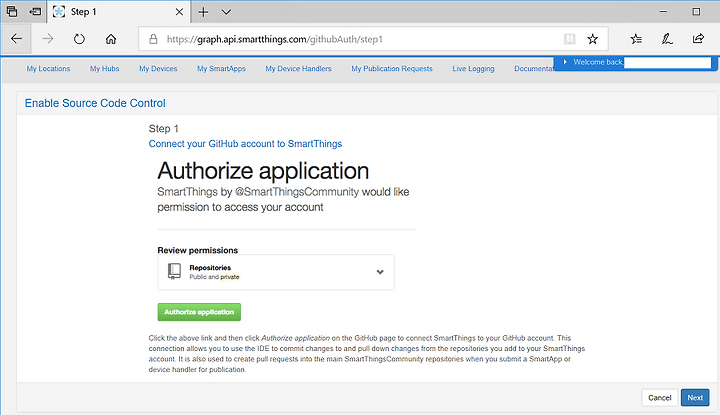Open Reading view from address bar
Image resolution: width=720 pixels, height=415 pixels.
pos(569,39)
